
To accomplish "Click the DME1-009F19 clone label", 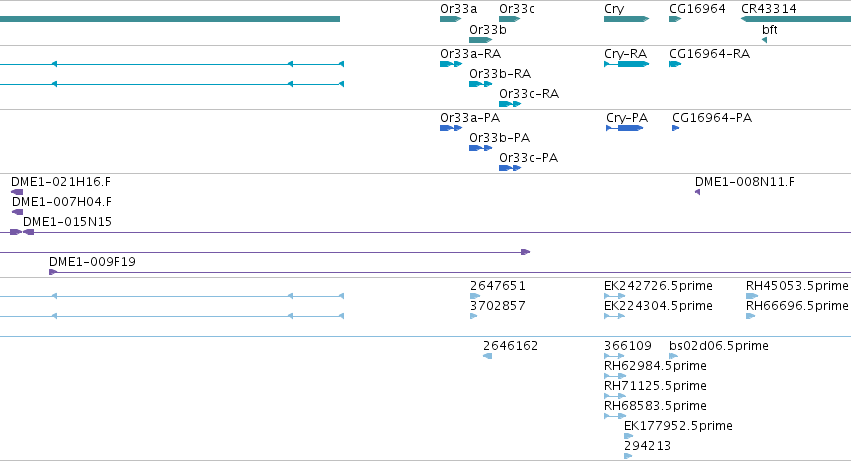I will (x=92, y=262).
